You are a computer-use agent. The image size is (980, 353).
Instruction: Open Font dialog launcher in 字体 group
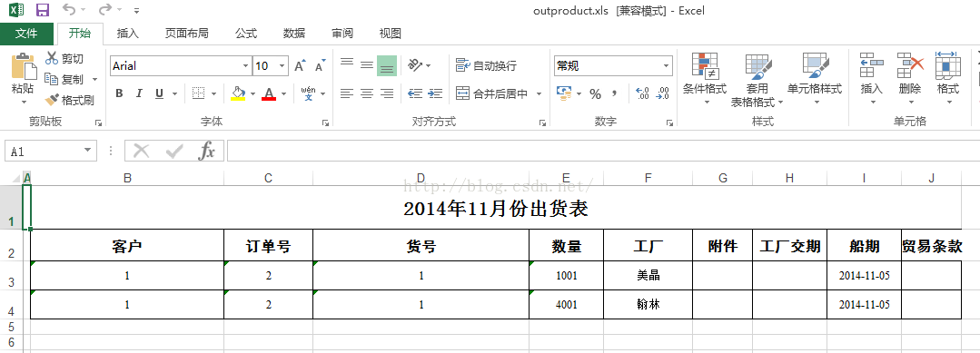[x=325, y=123]
